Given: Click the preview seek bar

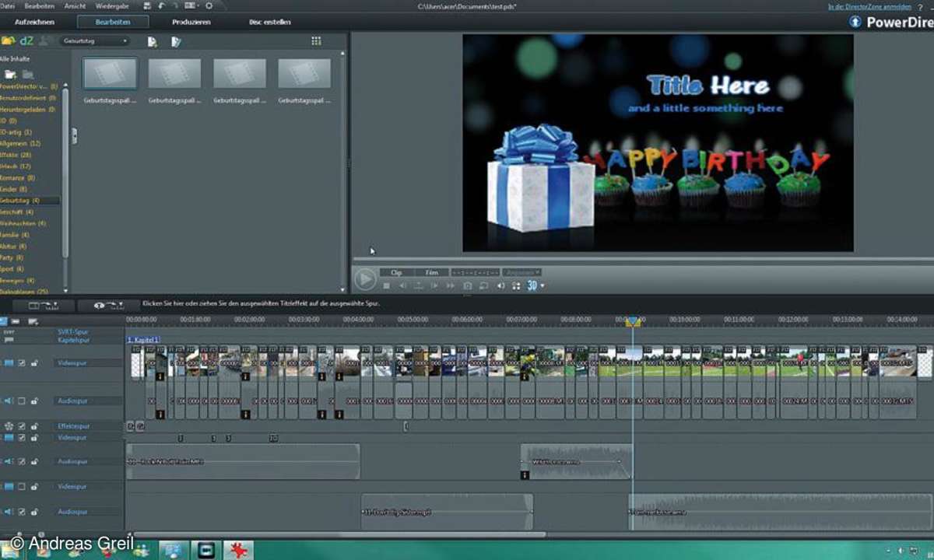Looking at the screenshot, I should 643,259.
